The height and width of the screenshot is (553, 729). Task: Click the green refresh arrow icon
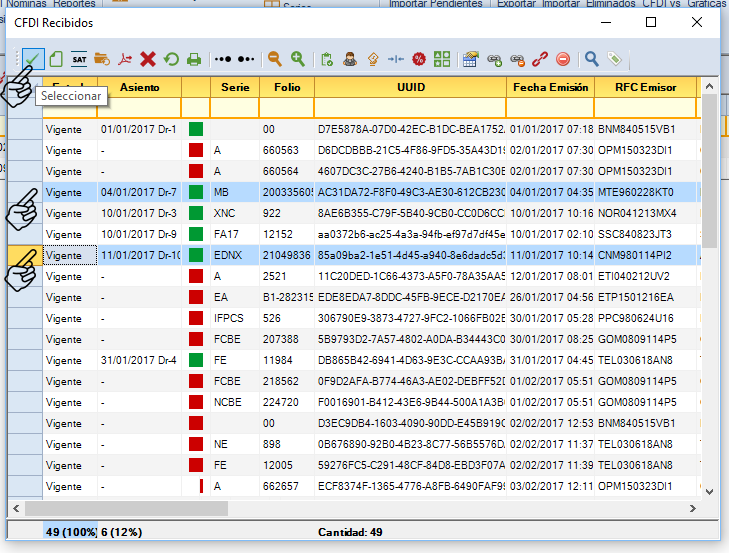(171, 60)
